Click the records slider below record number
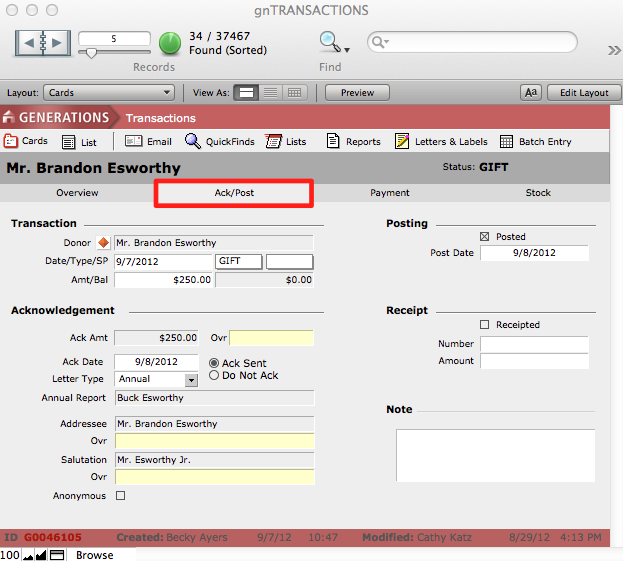 [x=92, y=54]
